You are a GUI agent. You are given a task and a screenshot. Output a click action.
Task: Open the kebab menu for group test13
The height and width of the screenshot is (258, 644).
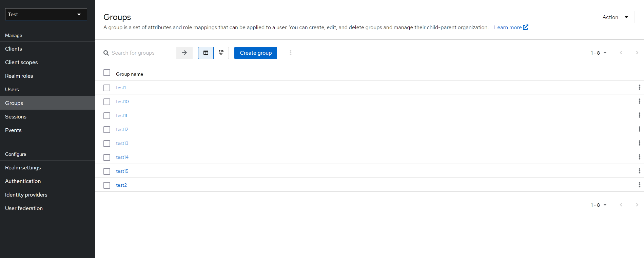click(639, 143)
